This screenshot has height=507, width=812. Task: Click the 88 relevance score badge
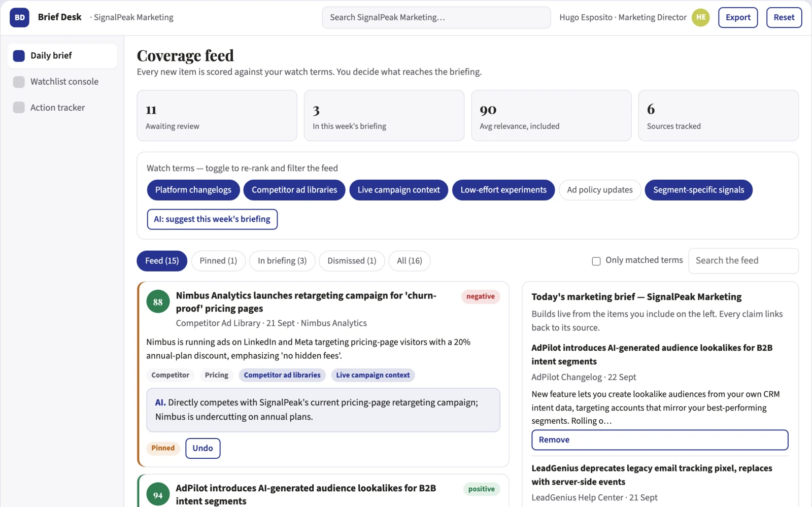click(158, 302)
